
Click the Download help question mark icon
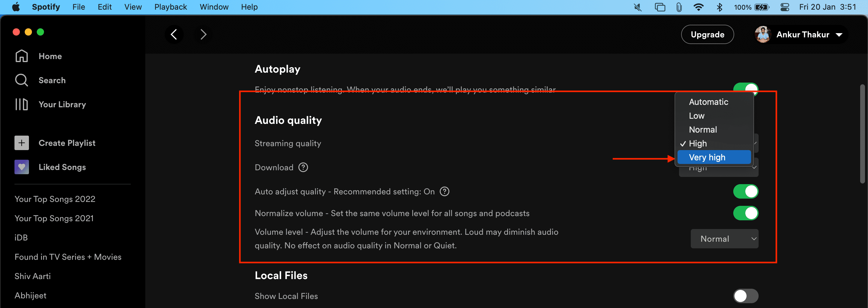303,168
